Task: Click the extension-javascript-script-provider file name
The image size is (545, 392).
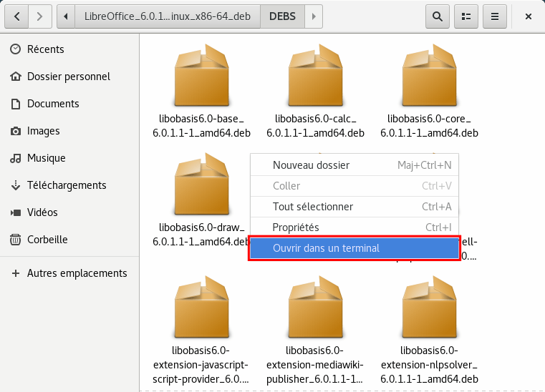Action: (201, 365)
